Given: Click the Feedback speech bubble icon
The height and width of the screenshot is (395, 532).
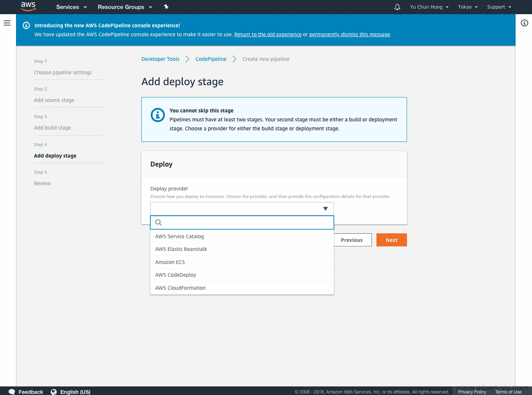Looking at the screenshot, I should pyautogui.click(x=12, y=392).
